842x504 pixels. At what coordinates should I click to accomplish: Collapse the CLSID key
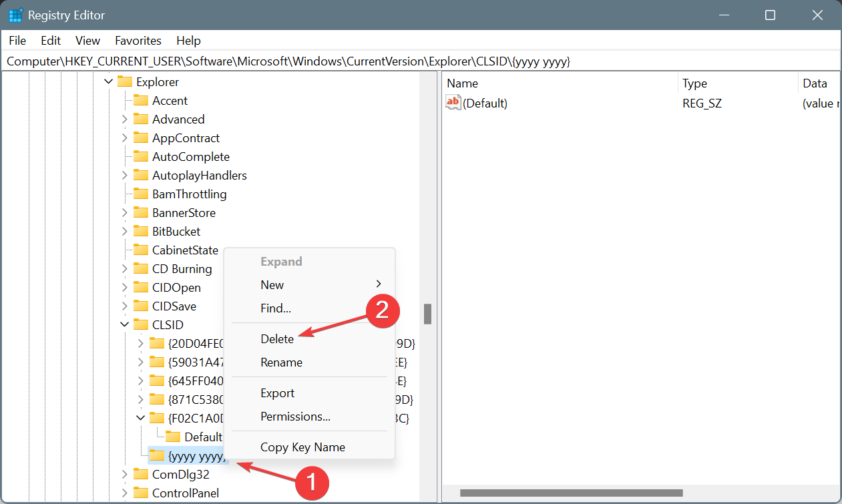125,325
